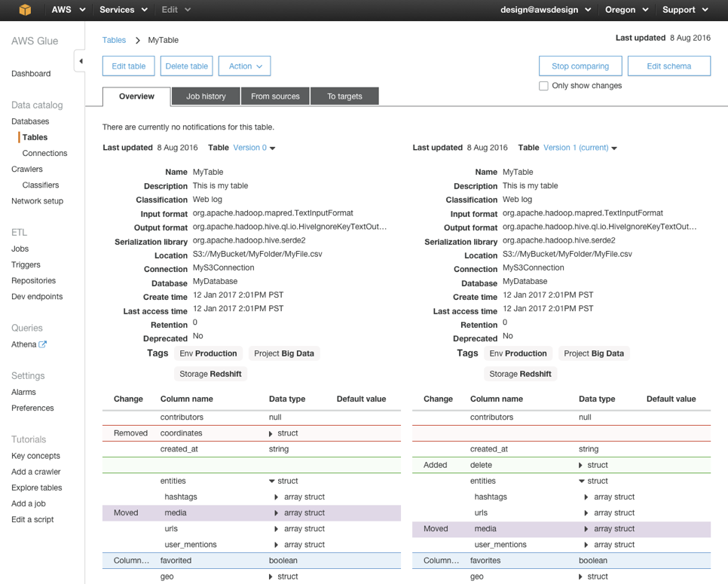Expand the delete struct in right table
Viewport: 728px width, 584px height.
tap(580, 465)
